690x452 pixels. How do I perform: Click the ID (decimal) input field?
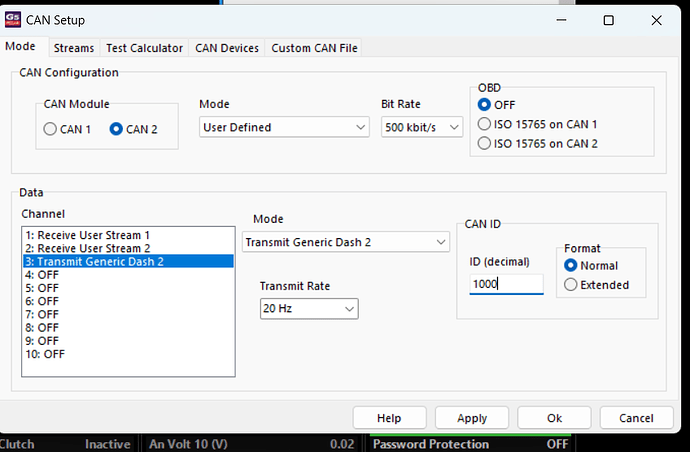(x=506, y=284)
